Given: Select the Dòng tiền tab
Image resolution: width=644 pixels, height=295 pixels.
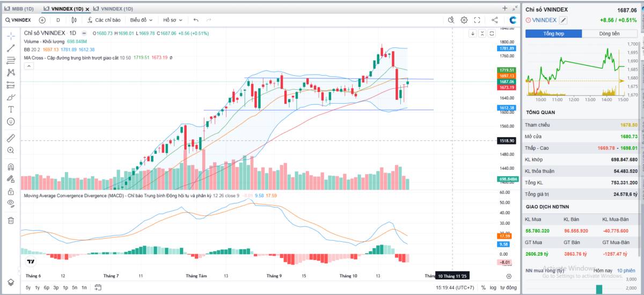Looking at the screenshot, I should point(609,33).
